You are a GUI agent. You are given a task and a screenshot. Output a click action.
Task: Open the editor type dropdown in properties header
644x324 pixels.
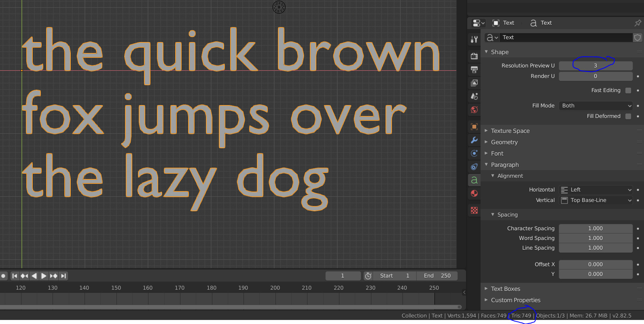coord(479,23)
